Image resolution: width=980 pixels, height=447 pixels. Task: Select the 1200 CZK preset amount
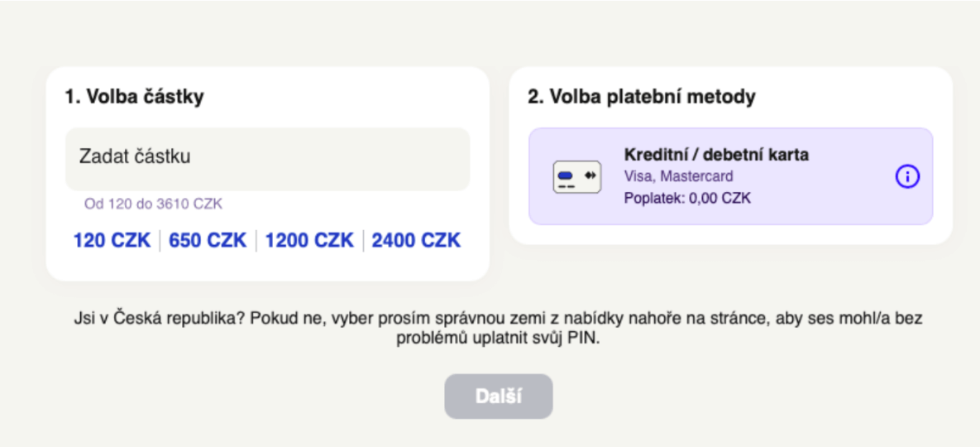click(309, 241)
